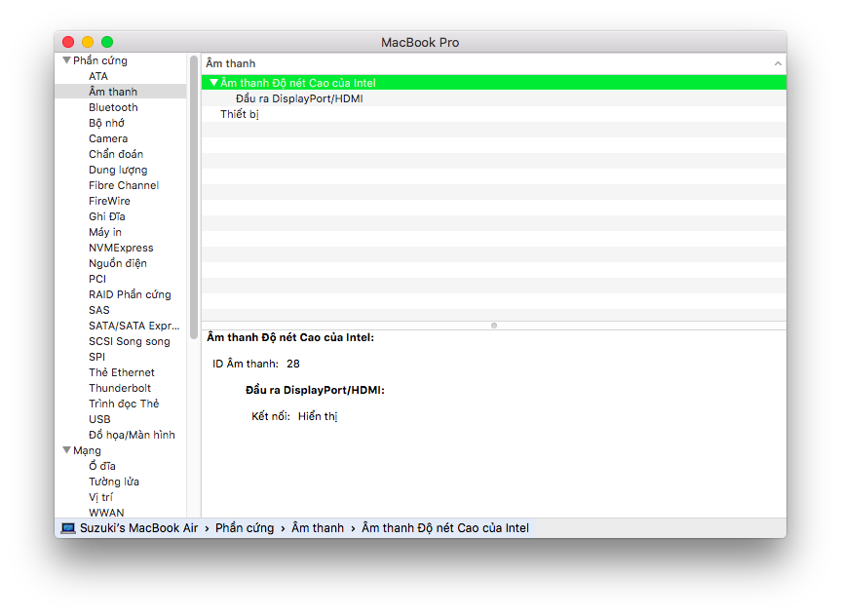Open USB in the sidebar

pyautogui.click(x=99, y=419)
